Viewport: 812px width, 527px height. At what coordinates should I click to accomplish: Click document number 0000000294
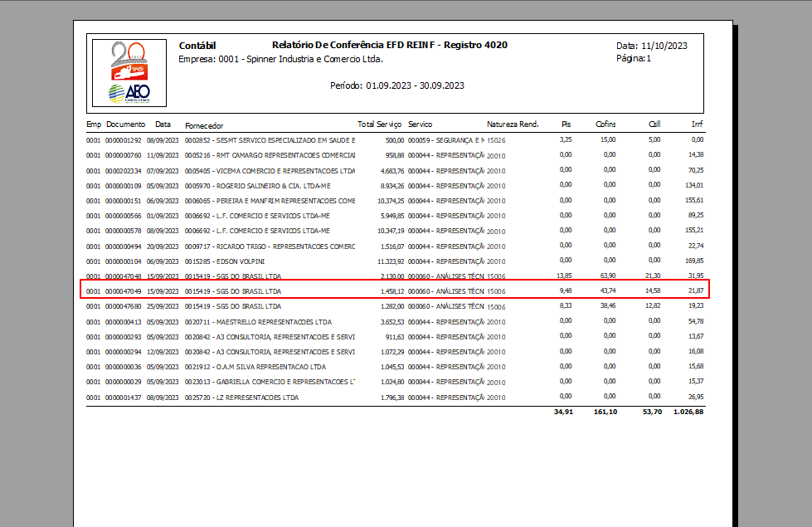pos(124,353)
